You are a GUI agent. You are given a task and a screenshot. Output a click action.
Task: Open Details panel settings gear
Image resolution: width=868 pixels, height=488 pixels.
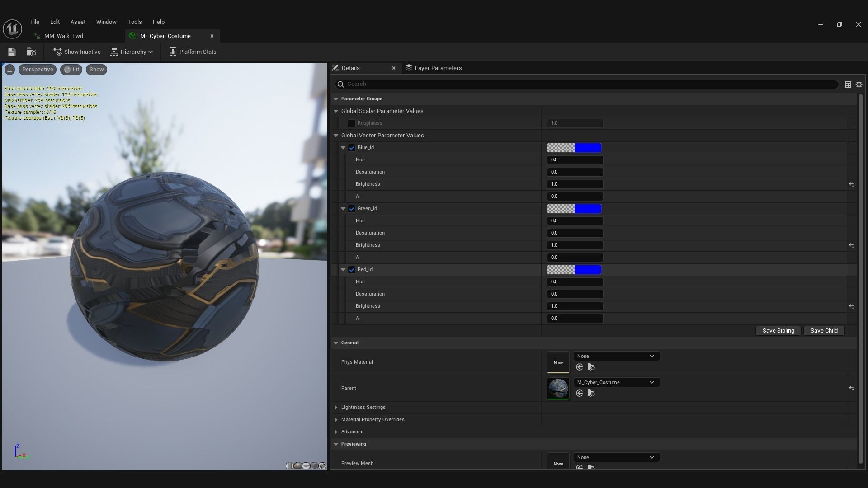tap(859, 84)
